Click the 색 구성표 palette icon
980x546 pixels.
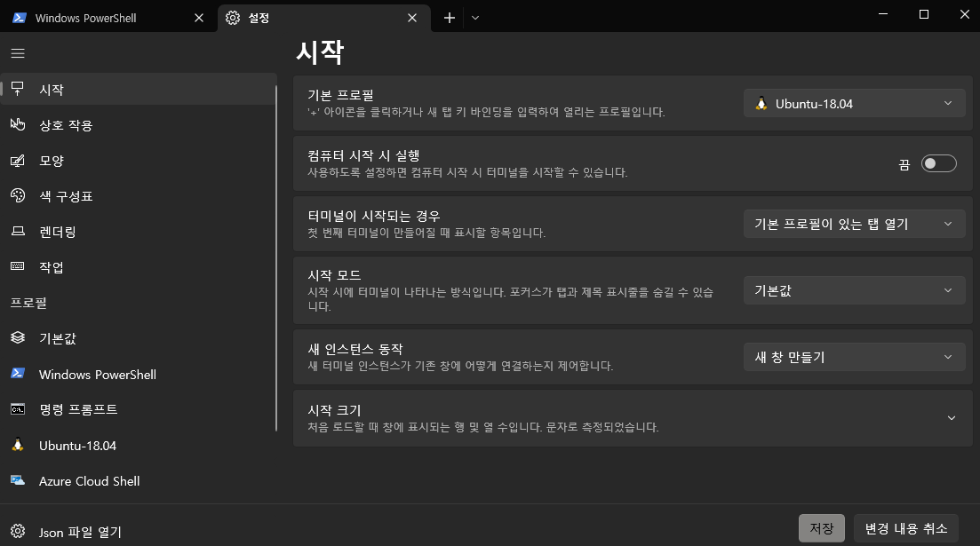[x=18, y=195]
